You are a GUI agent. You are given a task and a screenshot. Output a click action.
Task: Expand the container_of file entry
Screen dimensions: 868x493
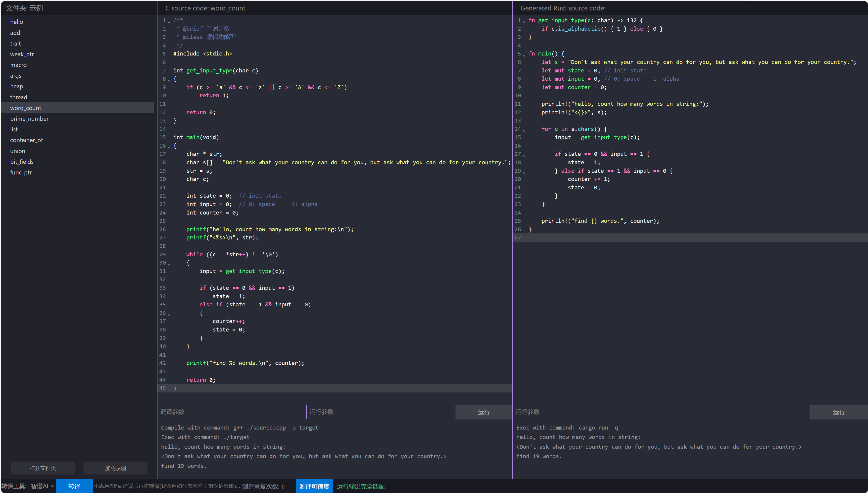[27, 140]
